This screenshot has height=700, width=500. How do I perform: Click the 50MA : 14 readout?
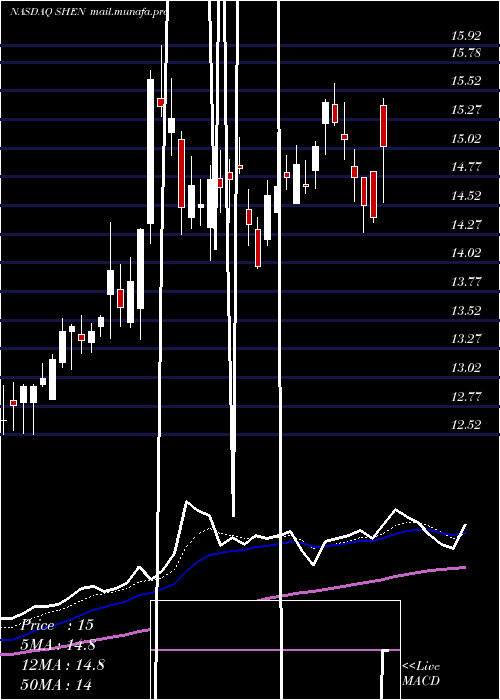57,684
